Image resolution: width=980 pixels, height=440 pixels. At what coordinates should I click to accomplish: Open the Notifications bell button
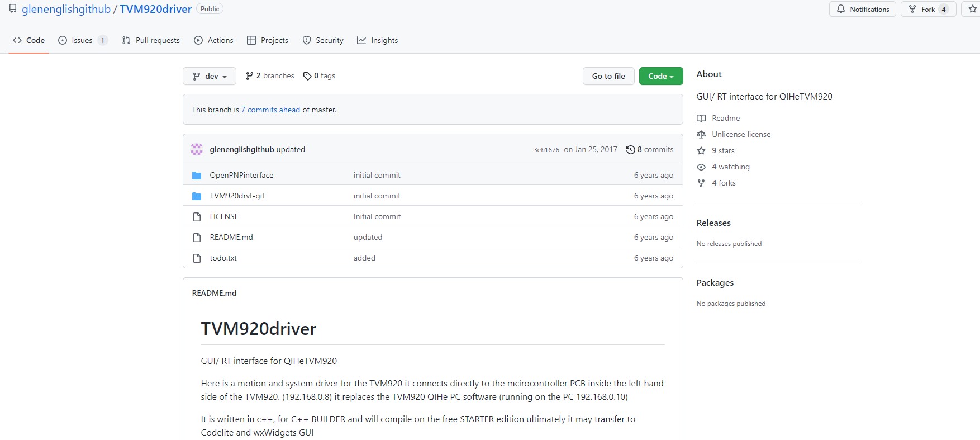tap(863, 9)
